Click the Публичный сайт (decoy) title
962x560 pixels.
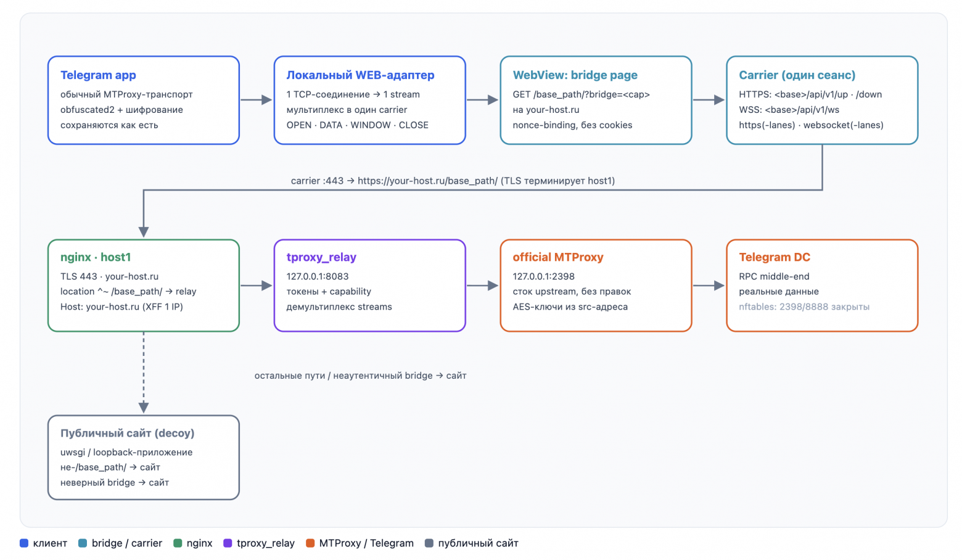tap(128, 433)
